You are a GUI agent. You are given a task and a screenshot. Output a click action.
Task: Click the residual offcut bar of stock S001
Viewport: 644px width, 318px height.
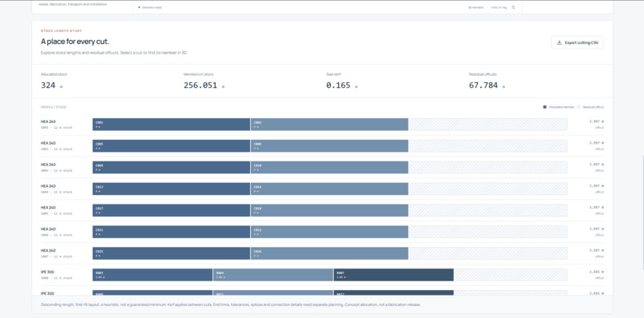click(488, 125)
